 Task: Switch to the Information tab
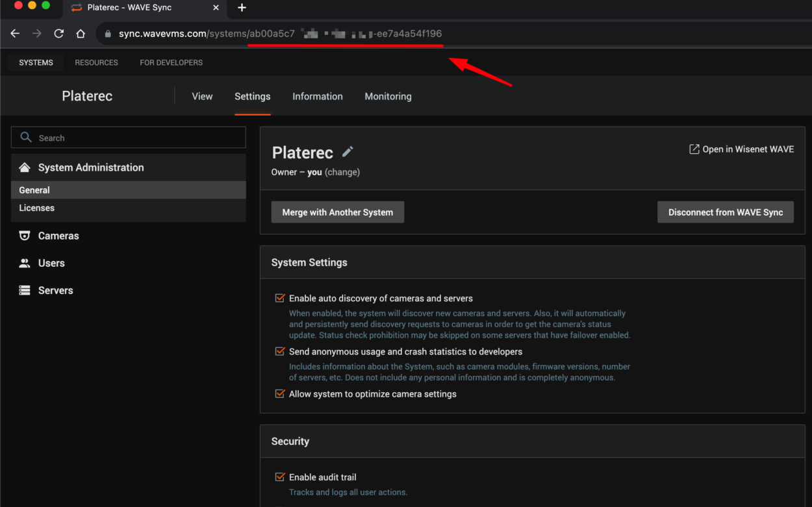(x=318, y=96)
